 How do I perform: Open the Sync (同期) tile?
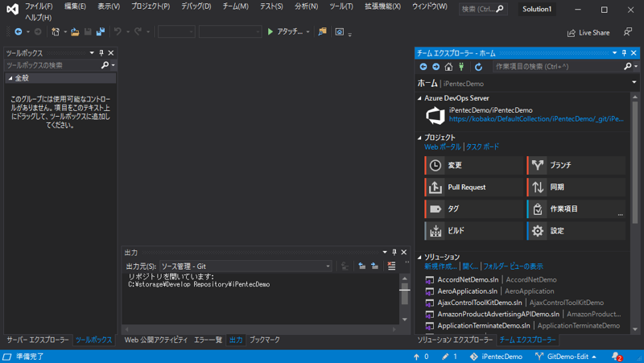tap(576, 187)
